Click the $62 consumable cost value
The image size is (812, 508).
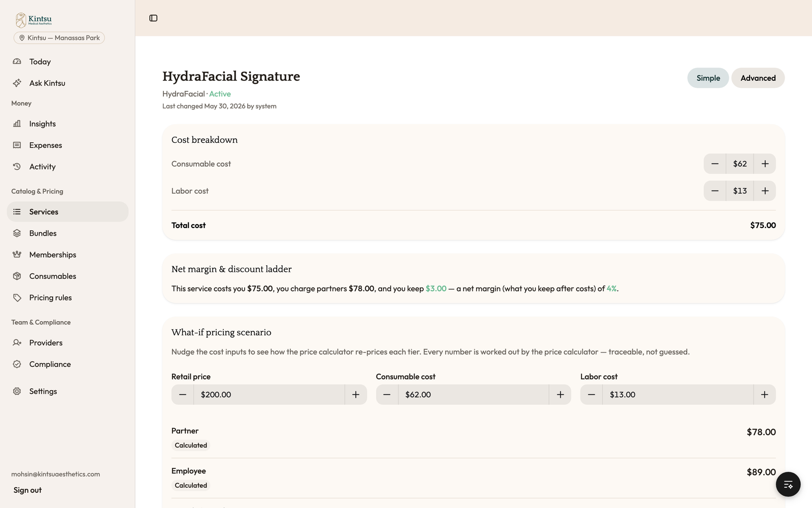(740, 164)
